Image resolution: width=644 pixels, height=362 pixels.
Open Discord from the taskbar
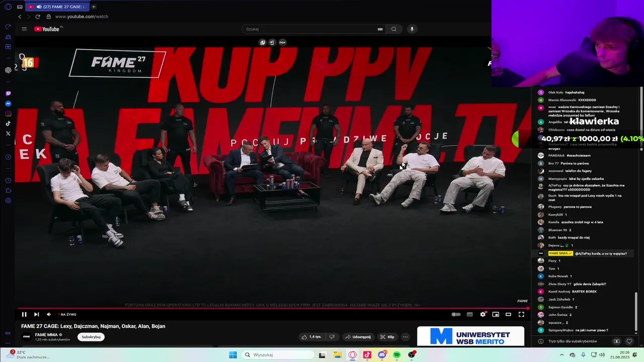pos(382,355)
